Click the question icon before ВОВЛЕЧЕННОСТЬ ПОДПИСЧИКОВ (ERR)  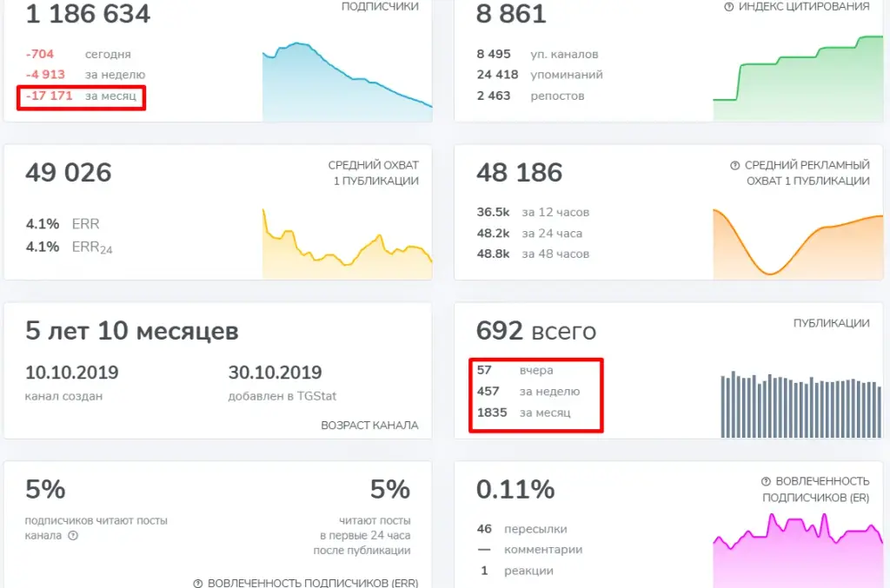coord(198,583)
